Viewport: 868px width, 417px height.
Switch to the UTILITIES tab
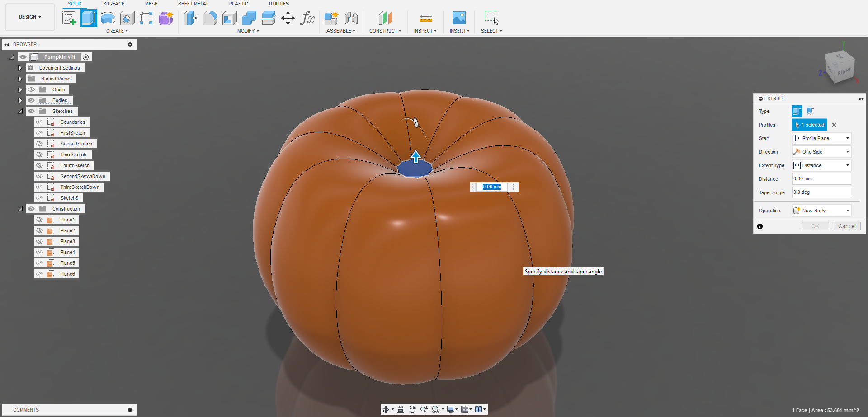pyautogui.click(x=279, y=4)
